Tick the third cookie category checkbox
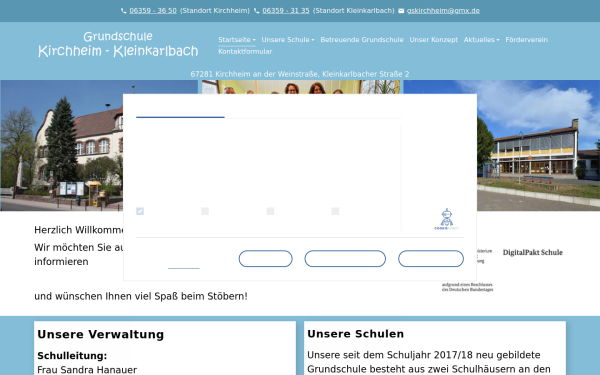This screenshot has width=600, height=375. 270,211
